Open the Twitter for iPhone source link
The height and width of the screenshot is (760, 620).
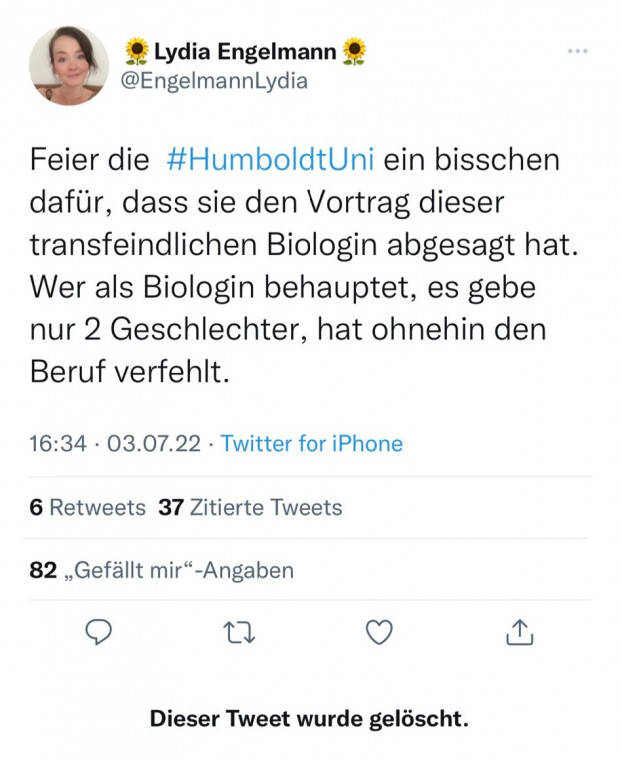tap(311, 443)
